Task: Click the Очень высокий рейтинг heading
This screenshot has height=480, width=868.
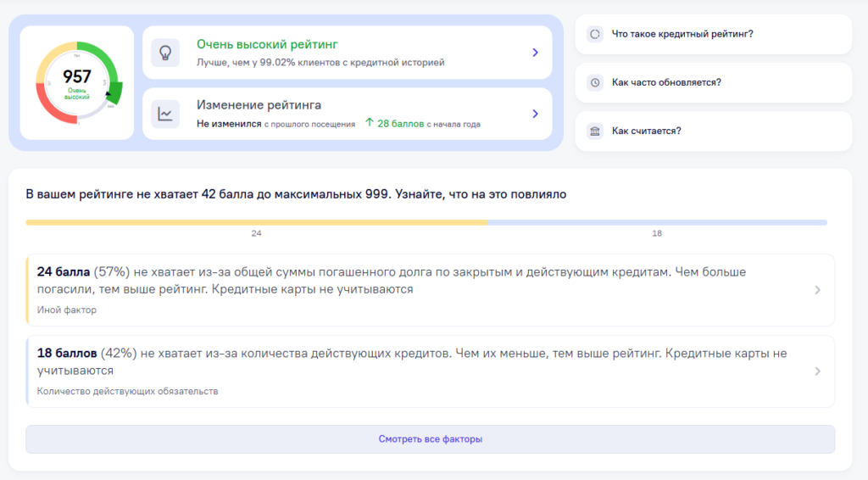Action: point(267,44)
